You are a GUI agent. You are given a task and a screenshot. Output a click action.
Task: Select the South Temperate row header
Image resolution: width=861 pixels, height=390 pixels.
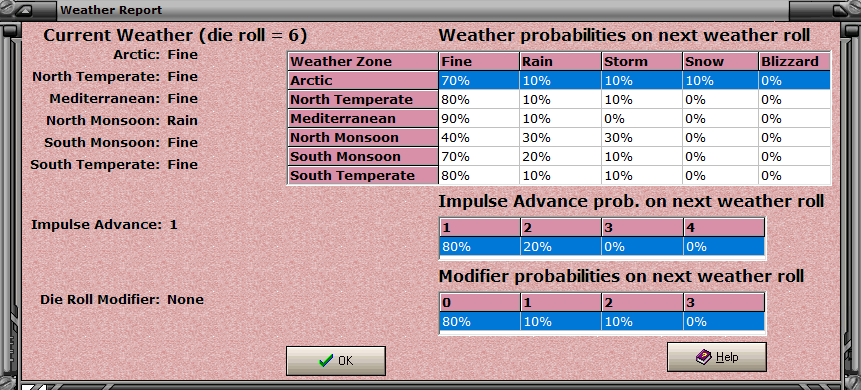363,175
